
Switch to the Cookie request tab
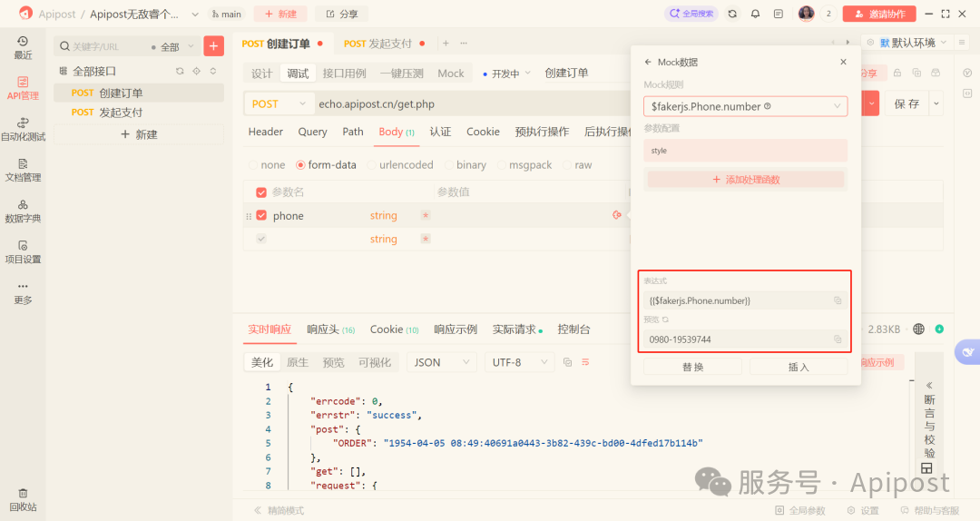point(483,132)
